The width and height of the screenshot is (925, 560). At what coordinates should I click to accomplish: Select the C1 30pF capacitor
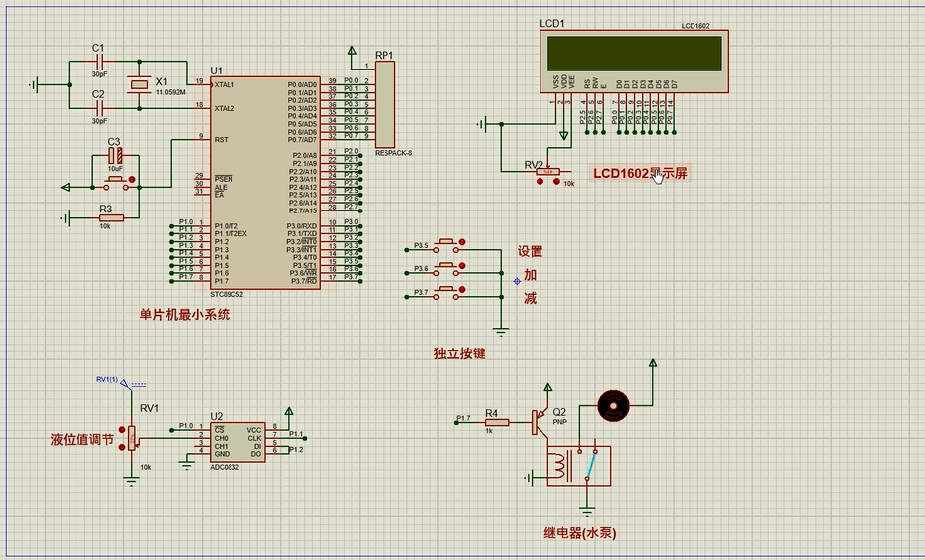[98, 61]
